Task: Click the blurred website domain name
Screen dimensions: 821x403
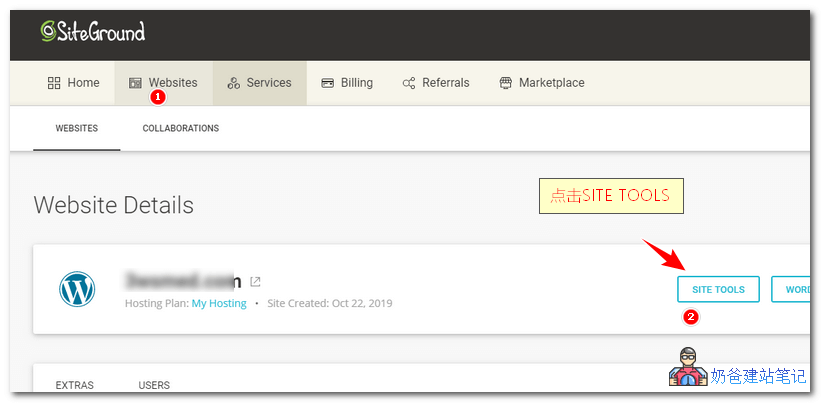Action: coord(183,281)
